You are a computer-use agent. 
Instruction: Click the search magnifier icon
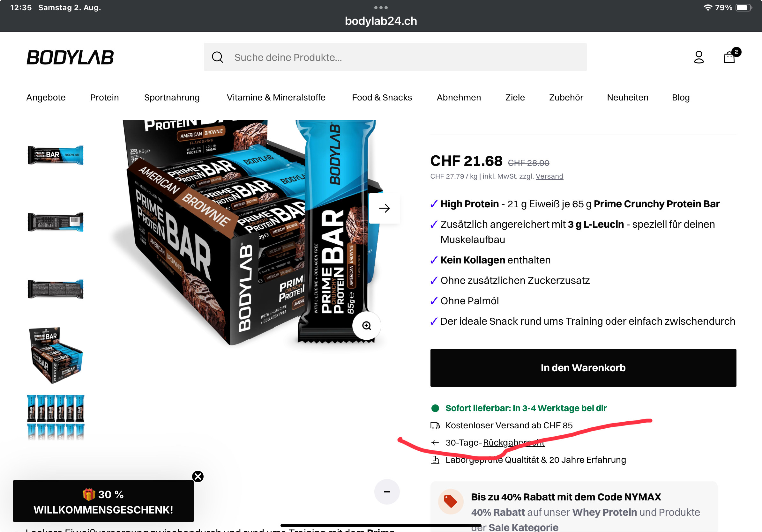tap(217, 57)
